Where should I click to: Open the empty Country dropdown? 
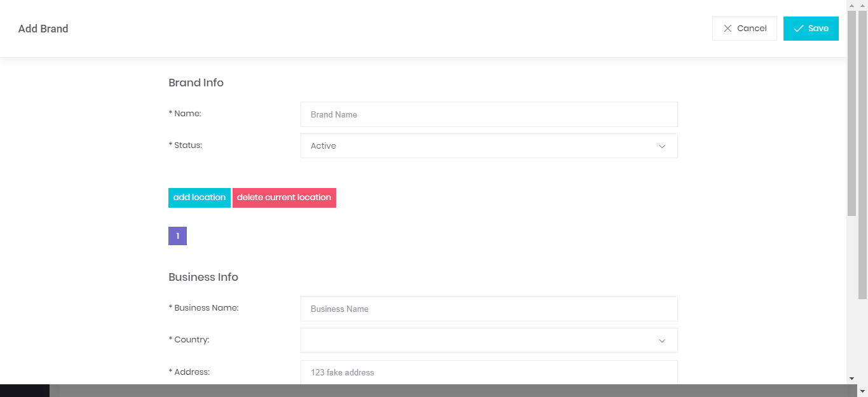488,340
